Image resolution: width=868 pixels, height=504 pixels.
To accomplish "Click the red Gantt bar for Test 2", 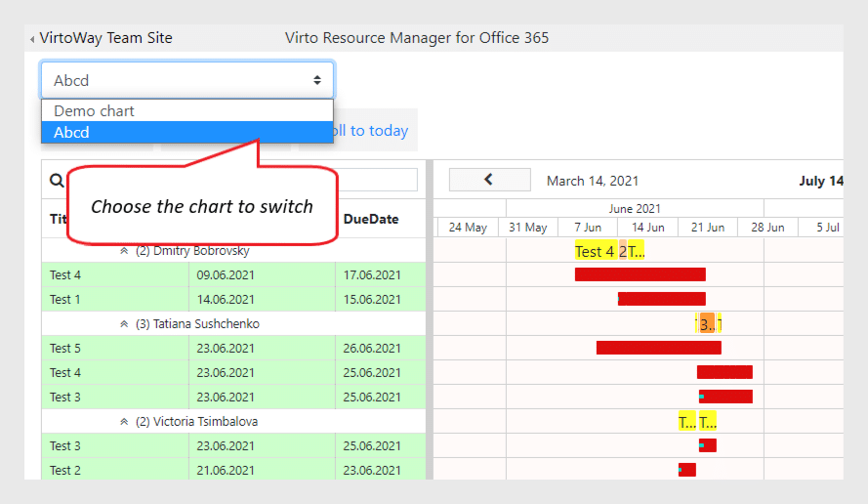I will pyautogui.click(x=687, y=470).
